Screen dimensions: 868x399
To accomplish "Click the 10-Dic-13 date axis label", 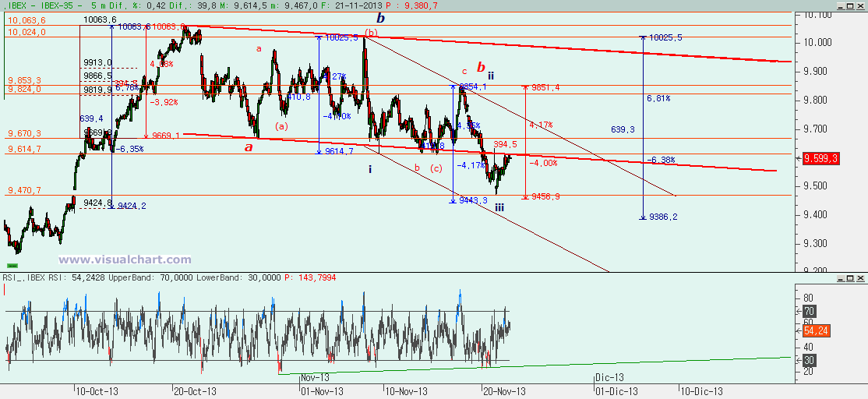I will coord(702,391).
